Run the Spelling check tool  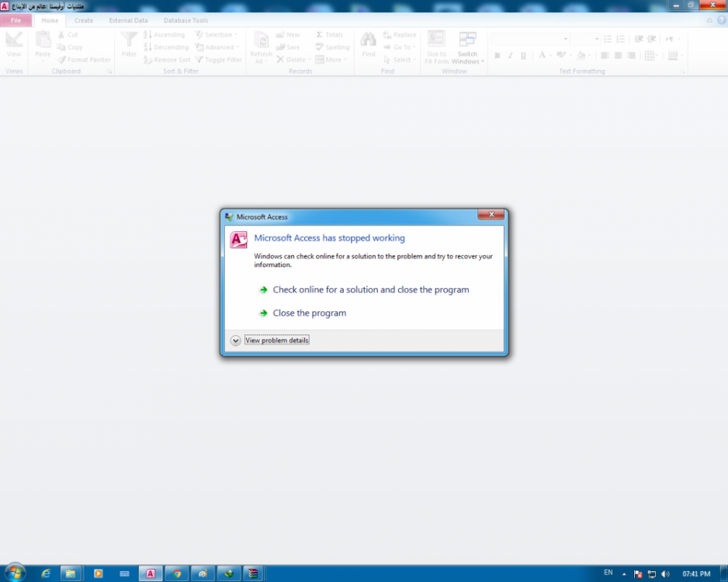[332, 47]
